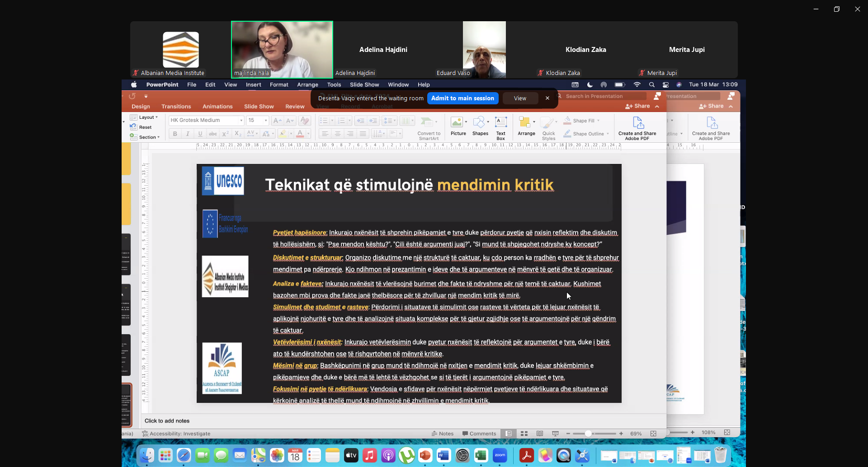Click the Share button in PowerPoint
868x467 pixels.
[637, 106]
